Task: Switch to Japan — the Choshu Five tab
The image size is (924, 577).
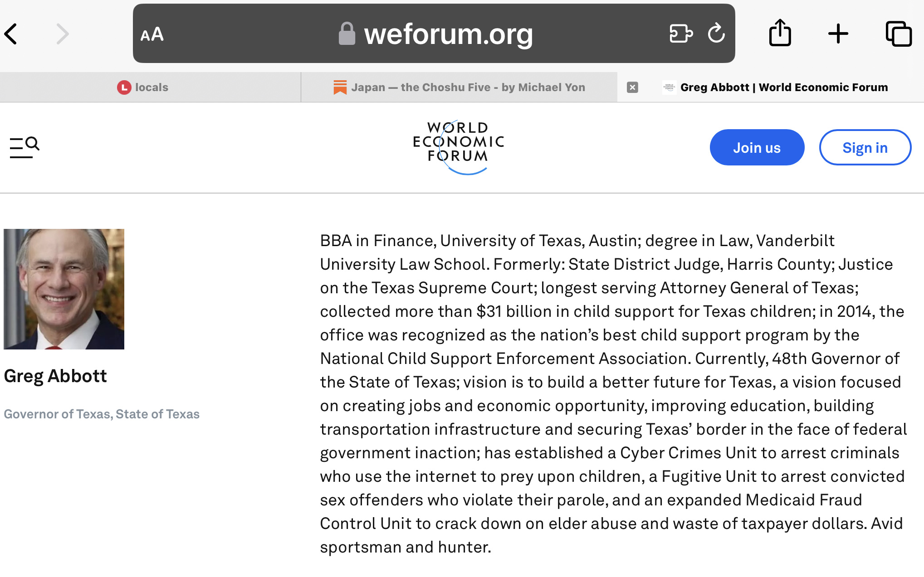Action: [459, 87]
